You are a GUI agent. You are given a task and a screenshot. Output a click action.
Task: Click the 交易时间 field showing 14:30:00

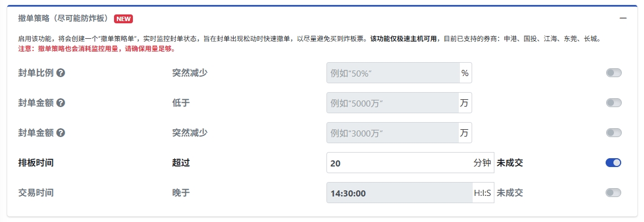coord(399,193)
